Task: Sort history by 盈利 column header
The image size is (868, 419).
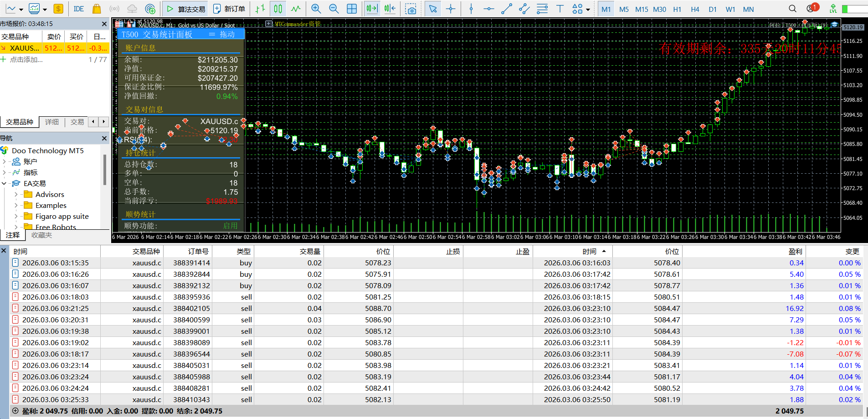Action: click(795, 251)
